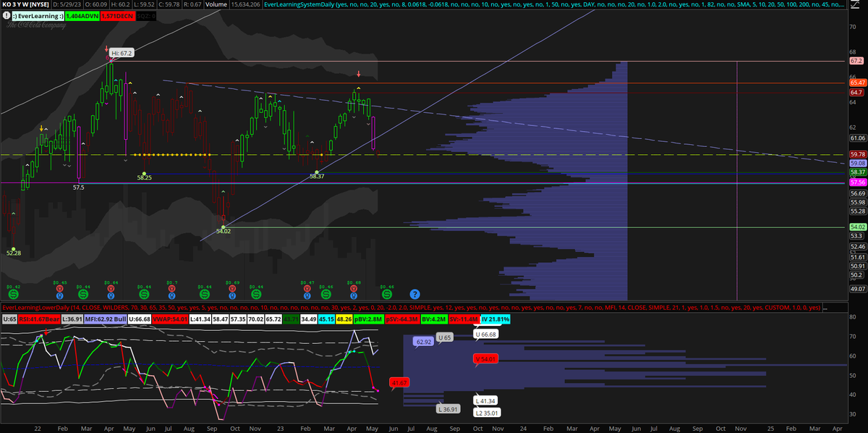Click the VWAP:54.01 indicator label
868x433 pixels.
point(170,319)
